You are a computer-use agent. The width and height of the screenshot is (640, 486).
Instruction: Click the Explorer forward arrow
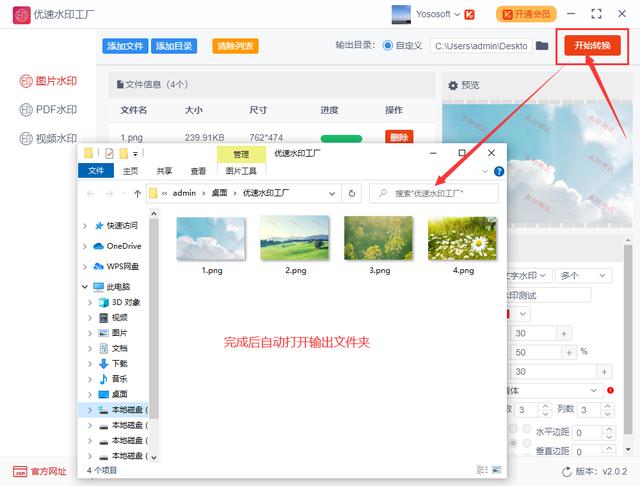[x=109, y=193]
